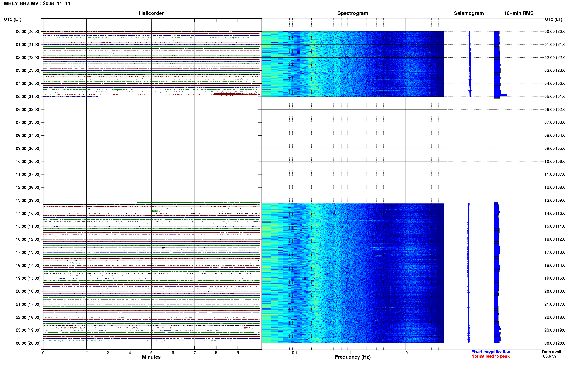Click the left time label '22:00 (18:00)'
This screenshot has height=368, width=588.
pyautogui.click(x=28, y=317)
